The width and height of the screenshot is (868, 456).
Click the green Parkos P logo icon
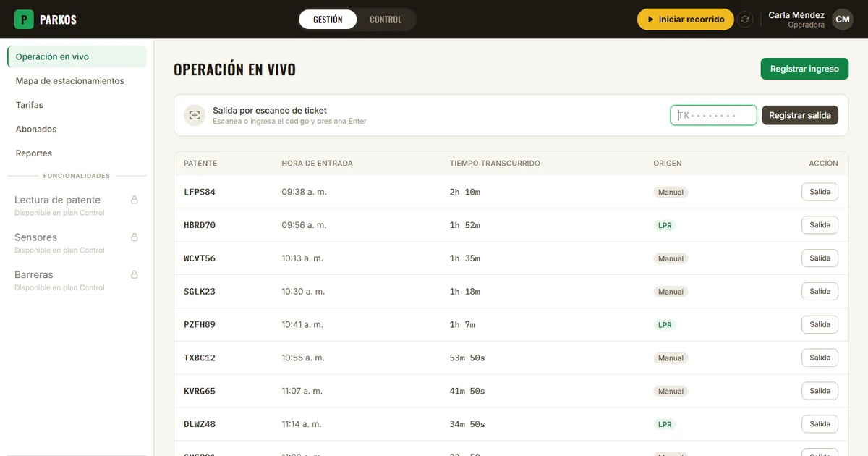[24, 20]
